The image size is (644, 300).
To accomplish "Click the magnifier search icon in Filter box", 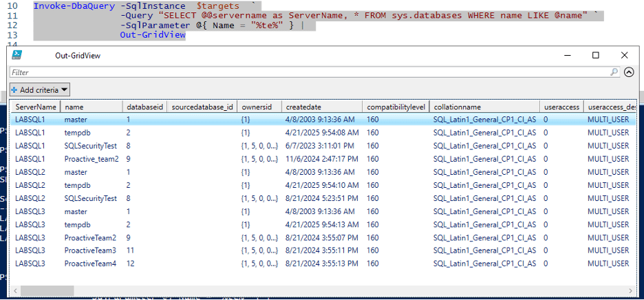I will click(614, 72).
